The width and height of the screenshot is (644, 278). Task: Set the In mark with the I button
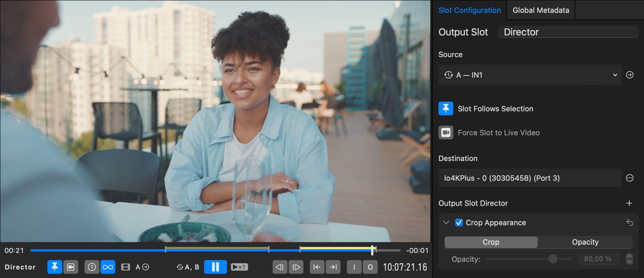pyautogui.click(x=354, y=267)
